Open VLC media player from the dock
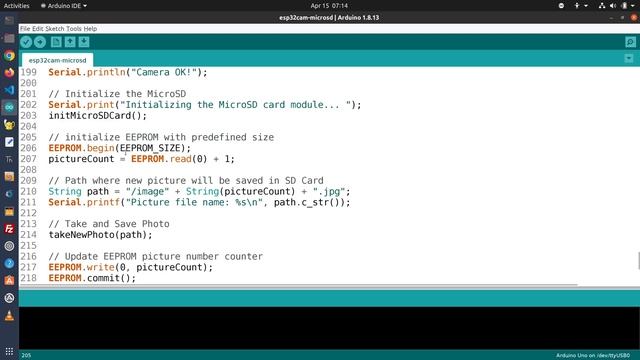 click(x=9, y=316)
